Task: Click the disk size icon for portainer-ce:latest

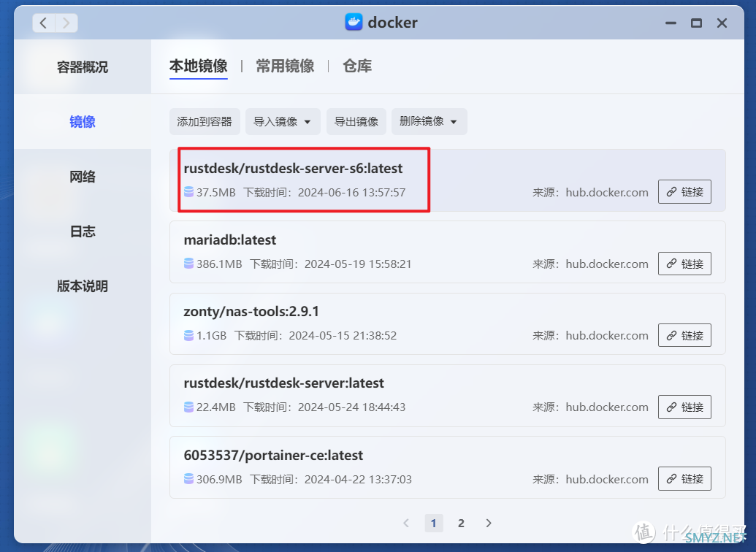Action: click(189, 479)
